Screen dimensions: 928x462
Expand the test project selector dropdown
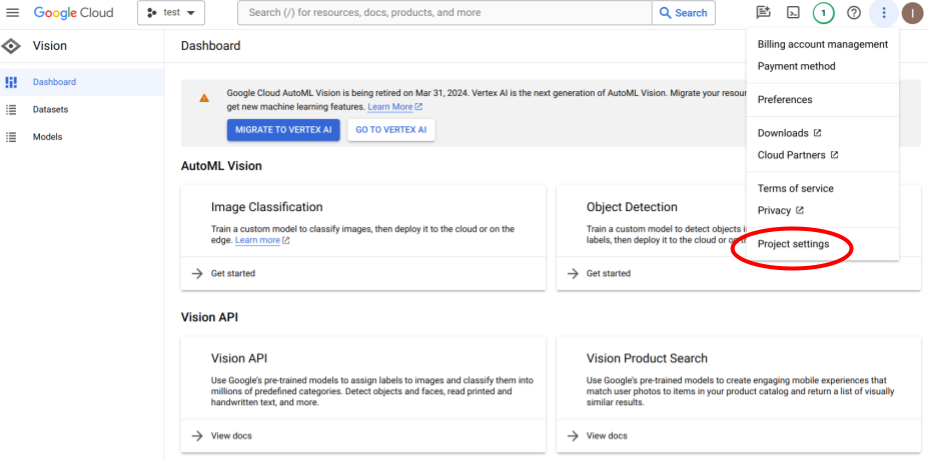point(170,13)
